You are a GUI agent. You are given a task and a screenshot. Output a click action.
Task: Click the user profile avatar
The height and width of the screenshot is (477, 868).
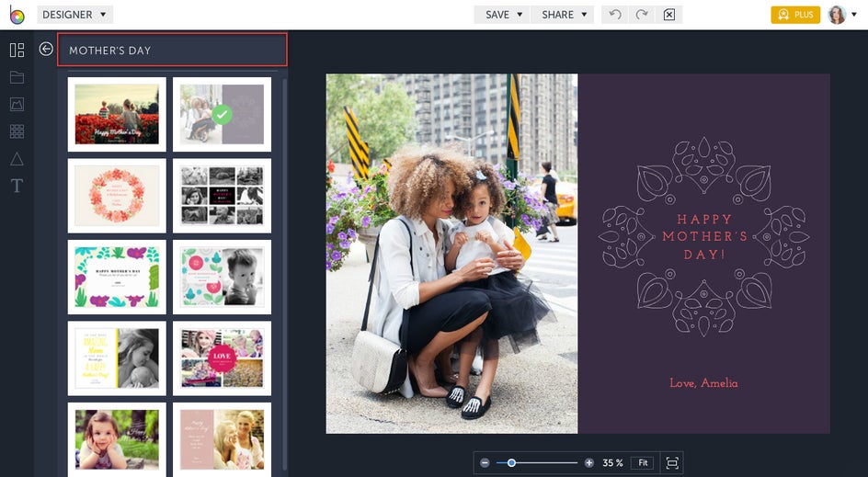(x=837, y=15)
